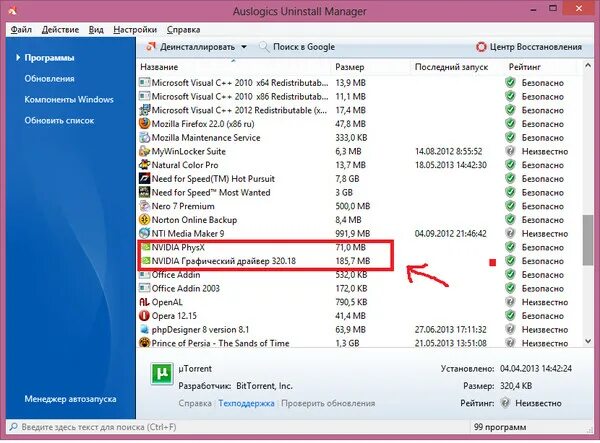This screenshot has width=600, height=443.
Task: Select Microsoft Visual C++ 2010 x86 row
Action: click(358, 96)
